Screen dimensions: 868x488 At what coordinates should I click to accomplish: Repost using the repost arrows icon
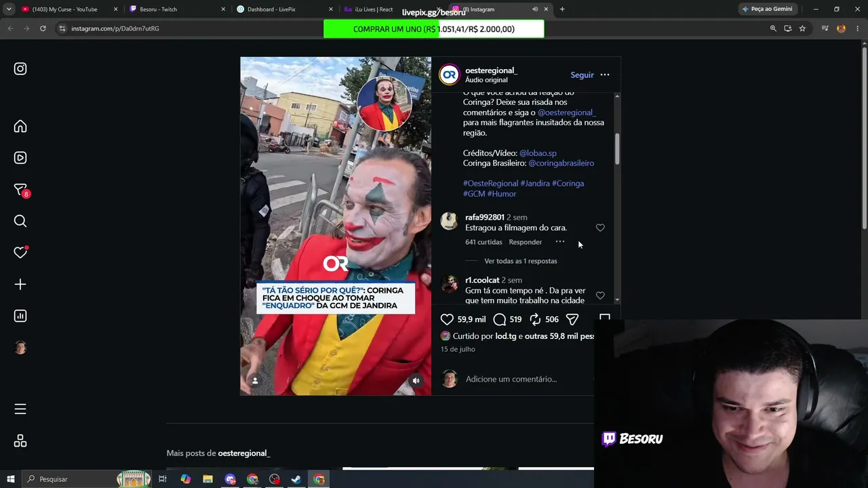(x=535, y=319)
